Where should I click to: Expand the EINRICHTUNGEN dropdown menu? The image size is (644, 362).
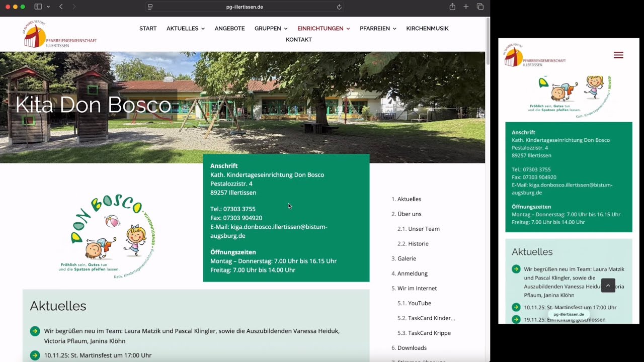(x=324, y=29)
